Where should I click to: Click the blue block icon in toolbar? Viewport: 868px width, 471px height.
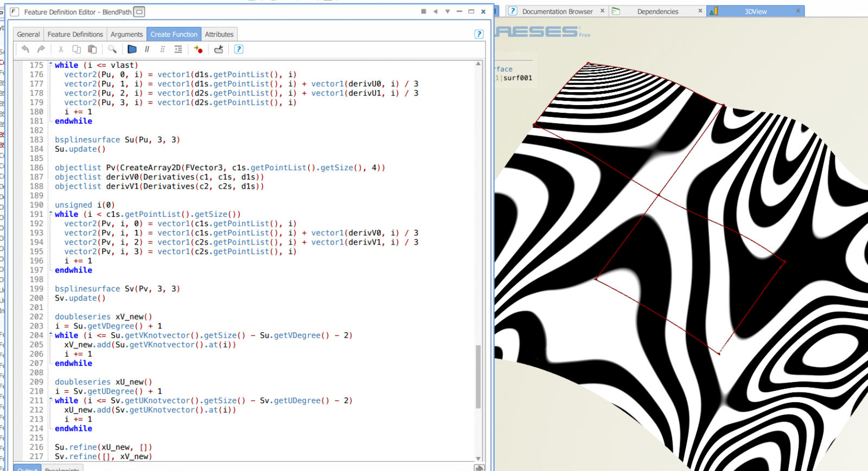(132, 49)
